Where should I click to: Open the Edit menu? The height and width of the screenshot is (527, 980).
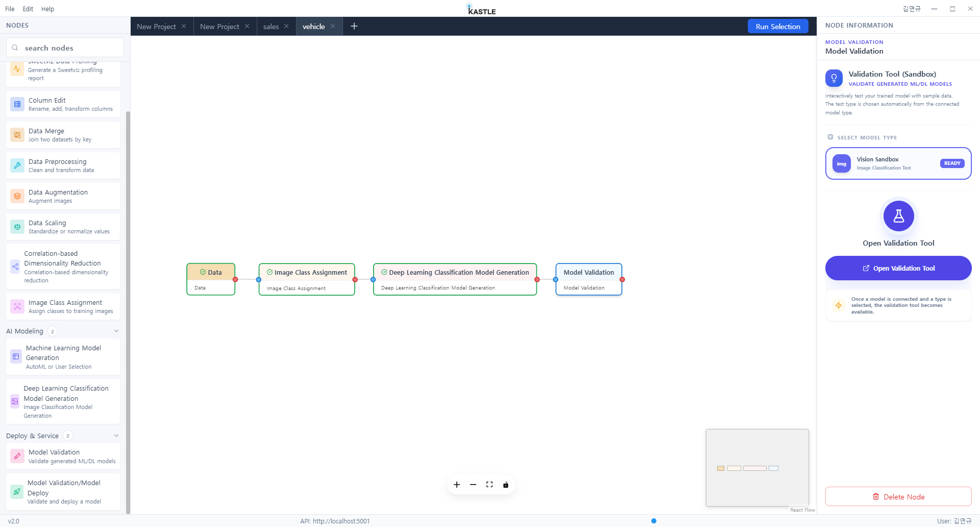click(x=28, y=9)
